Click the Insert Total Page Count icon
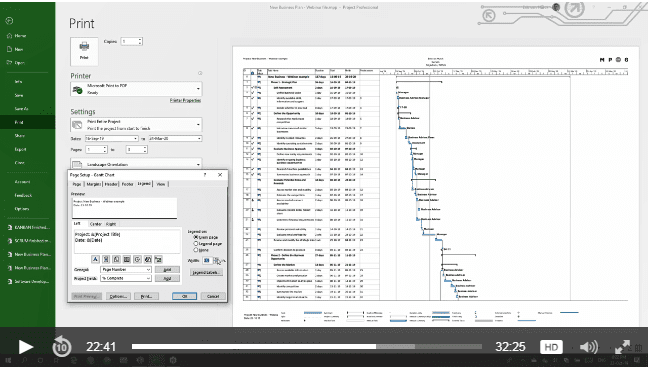This screenshot has width=649, height=367. point(116,259)
